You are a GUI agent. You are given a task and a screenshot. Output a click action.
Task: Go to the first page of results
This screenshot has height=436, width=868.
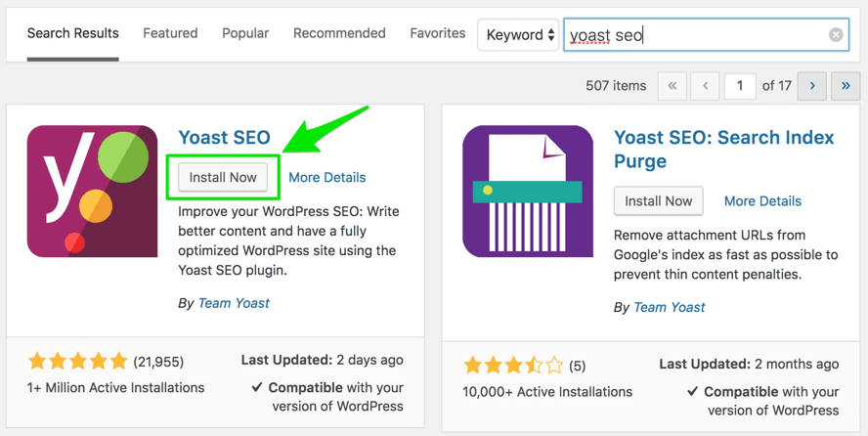tap(672, 86)
